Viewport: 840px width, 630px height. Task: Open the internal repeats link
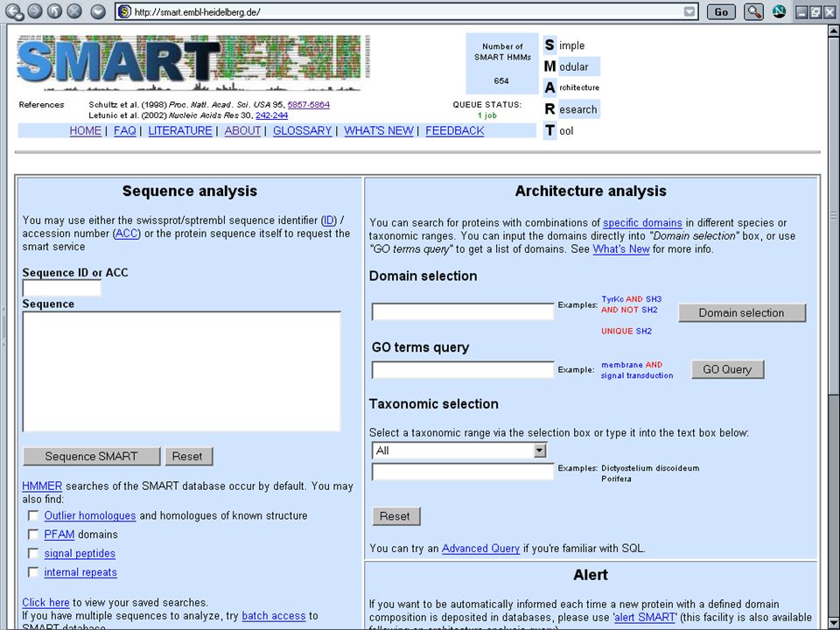(80, 572)
